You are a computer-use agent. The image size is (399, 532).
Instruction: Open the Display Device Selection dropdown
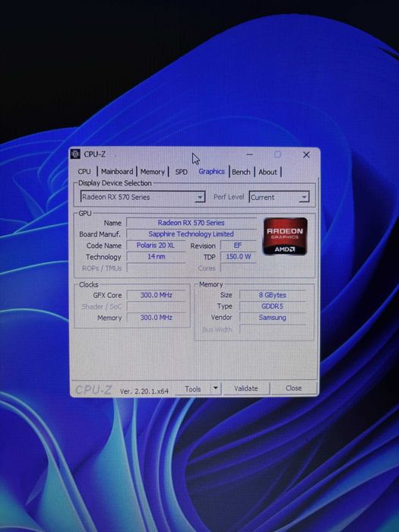pos(143,197)
